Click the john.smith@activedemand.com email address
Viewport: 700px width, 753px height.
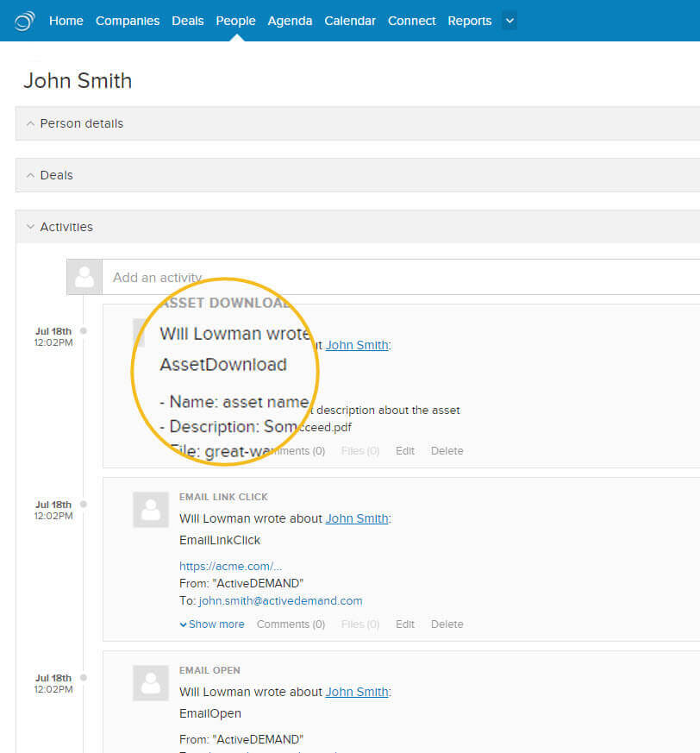[x=281, y=601]
